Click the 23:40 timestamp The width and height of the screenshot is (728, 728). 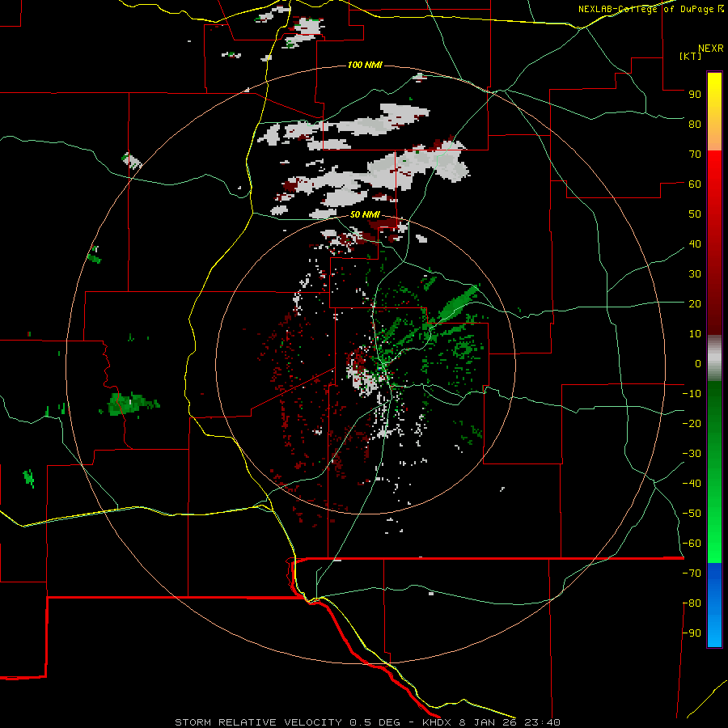tap(542, 722)
